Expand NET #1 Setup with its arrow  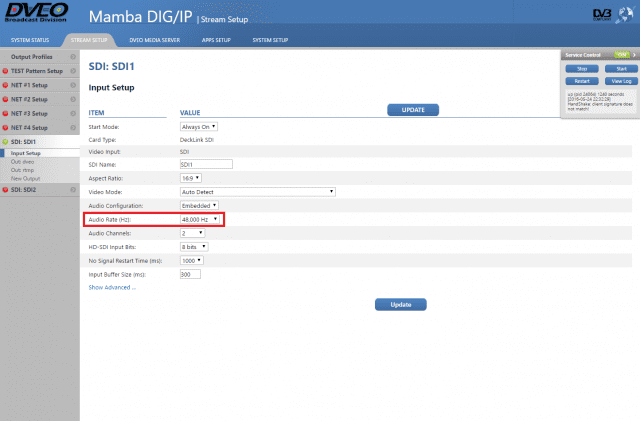(x=73, y=85)
